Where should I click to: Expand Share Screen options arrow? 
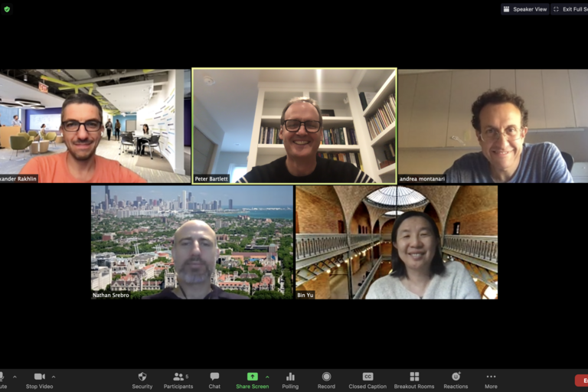point(267,377)
